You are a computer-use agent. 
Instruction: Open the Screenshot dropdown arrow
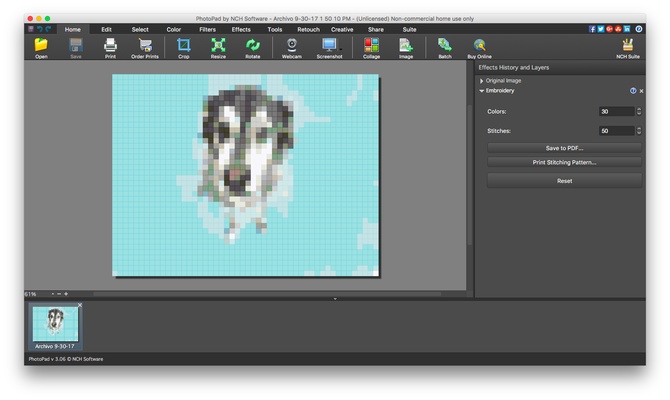341,50
